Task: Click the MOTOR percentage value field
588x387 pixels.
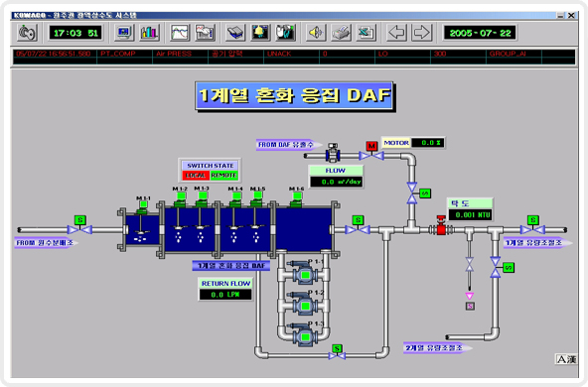Action: (x=427, y=143)
